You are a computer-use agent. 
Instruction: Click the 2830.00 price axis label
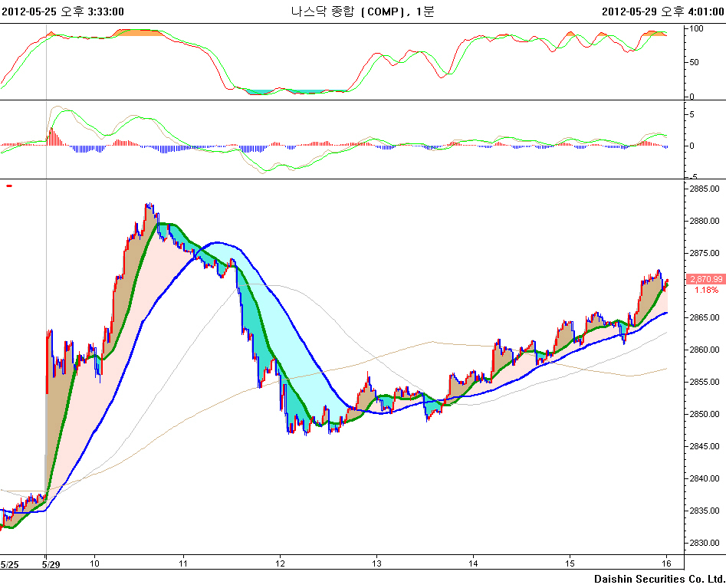point(703,543)
